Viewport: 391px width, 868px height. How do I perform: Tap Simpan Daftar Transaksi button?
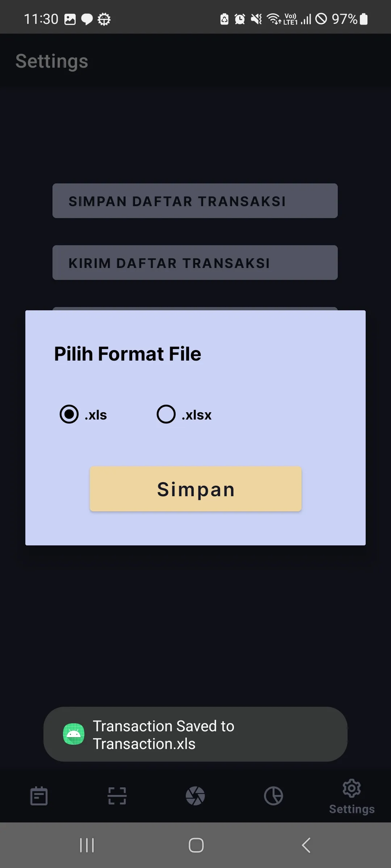pyautogui.click(x=195, y=201)
